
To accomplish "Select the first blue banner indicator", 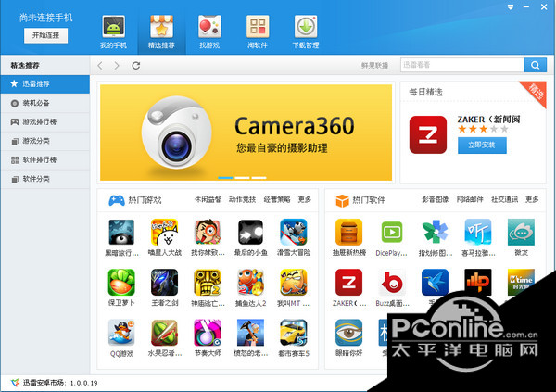I will click(225, 178).
